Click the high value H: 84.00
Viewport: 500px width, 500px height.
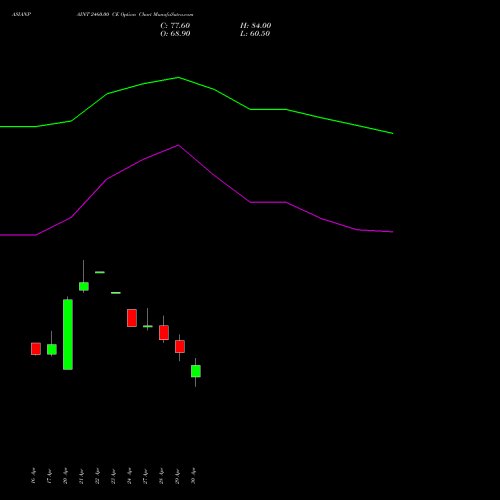pos(256,26)
